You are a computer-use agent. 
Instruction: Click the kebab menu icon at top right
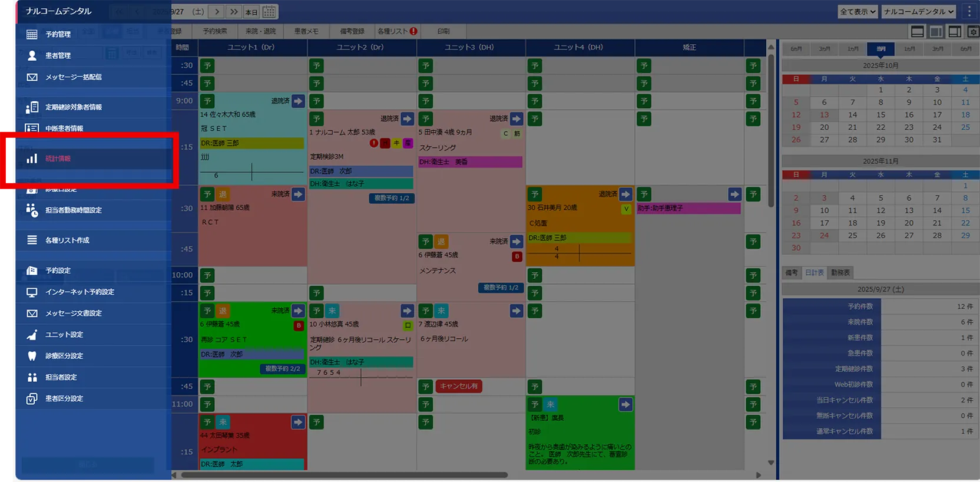click(x=969, y=11)
